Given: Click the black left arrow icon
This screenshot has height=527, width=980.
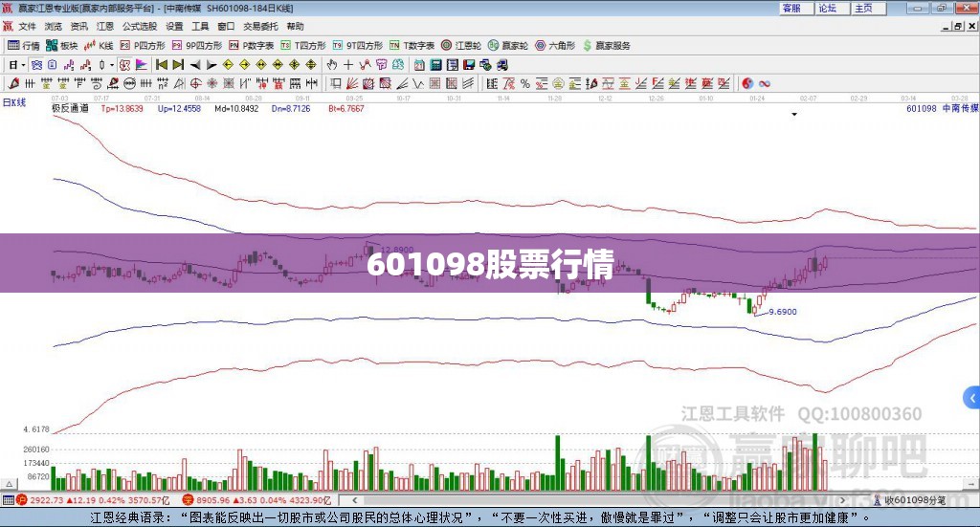Looking at the screenshot, I should click(195, 65).
